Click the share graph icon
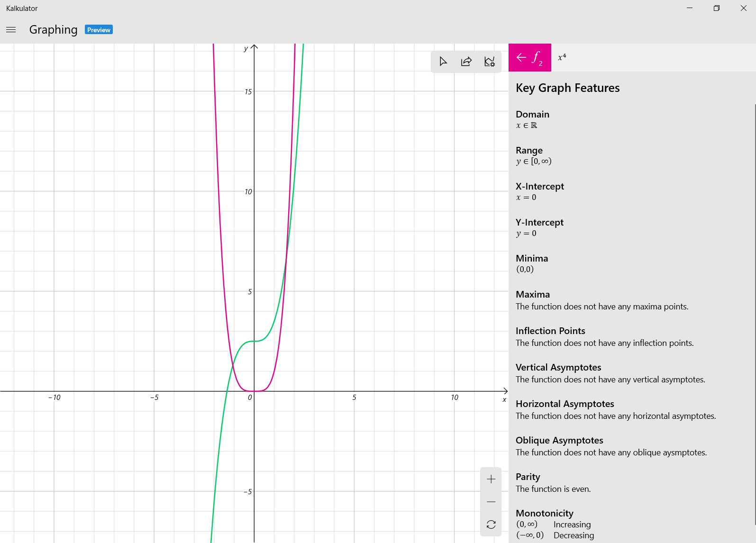 [x=466, y=62]
